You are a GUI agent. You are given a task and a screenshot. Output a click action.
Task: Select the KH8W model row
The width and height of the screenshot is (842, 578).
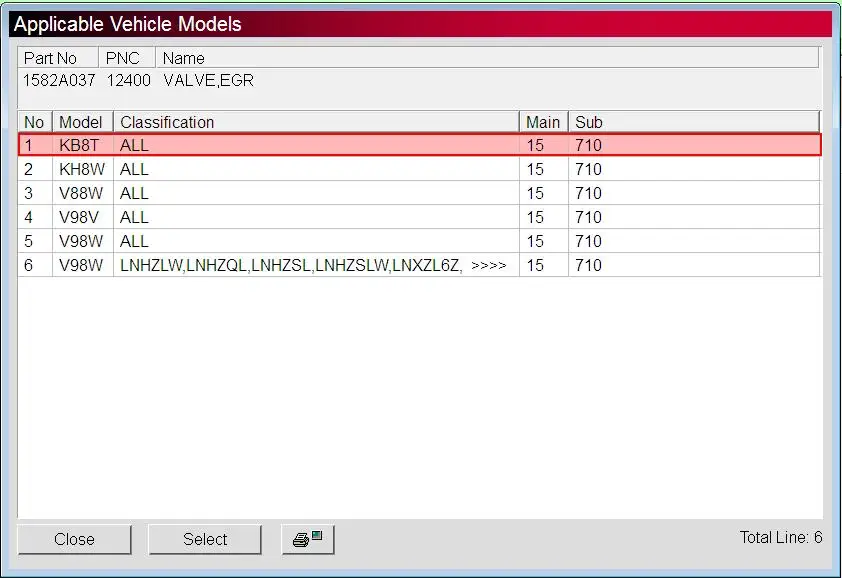pyautogui.click(x=419, y=169)
